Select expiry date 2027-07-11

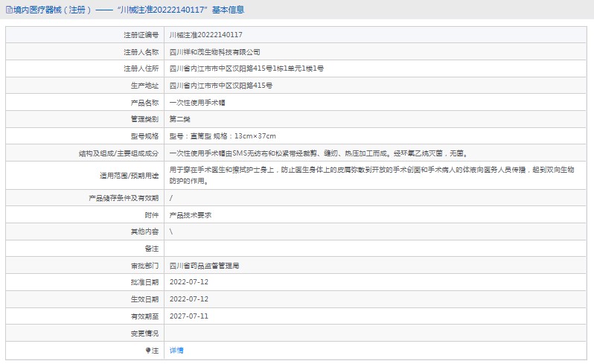[189, 316]
